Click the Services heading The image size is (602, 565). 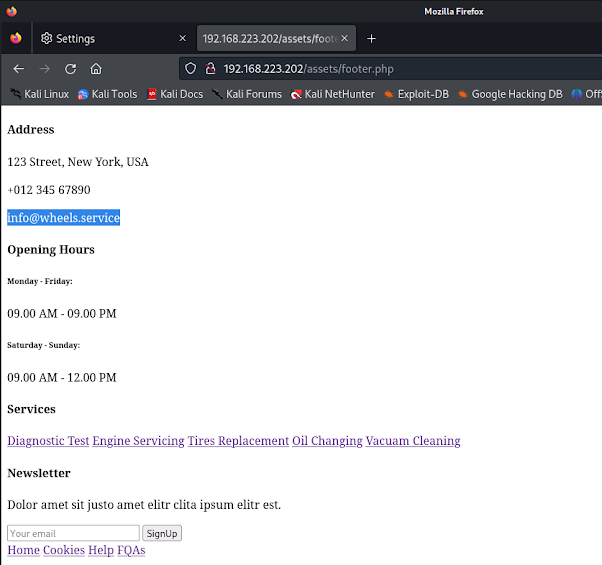[31, 409]
